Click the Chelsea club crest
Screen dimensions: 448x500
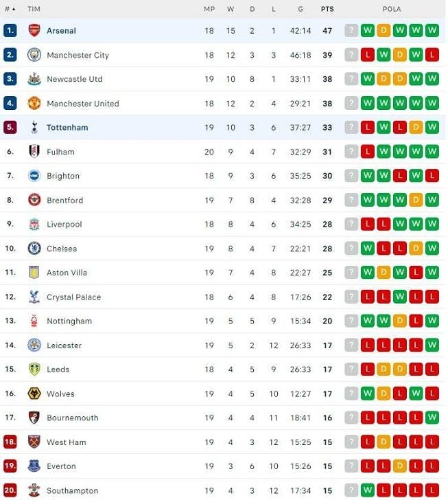pyautogui.click(x=34, y=249)
